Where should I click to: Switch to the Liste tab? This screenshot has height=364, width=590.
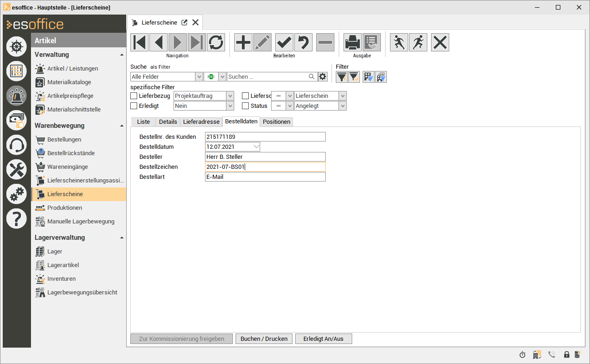[x=143, y=122]
